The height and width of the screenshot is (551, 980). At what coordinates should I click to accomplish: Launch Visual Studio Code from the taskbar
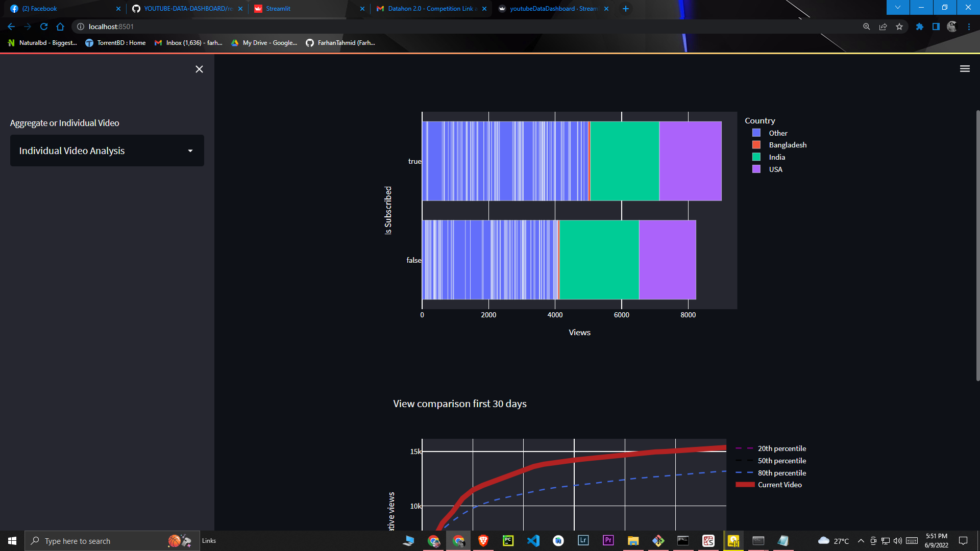[x=534, y=541]
